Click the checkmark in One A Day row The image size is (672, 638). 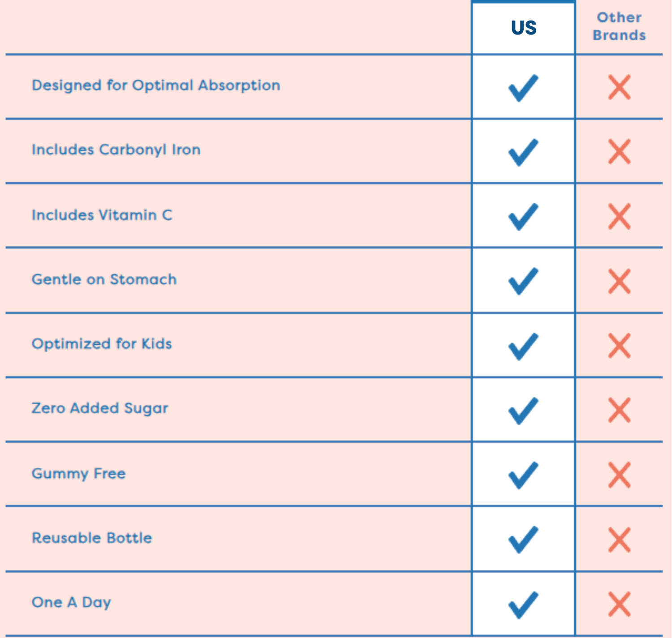pos(523,605)
